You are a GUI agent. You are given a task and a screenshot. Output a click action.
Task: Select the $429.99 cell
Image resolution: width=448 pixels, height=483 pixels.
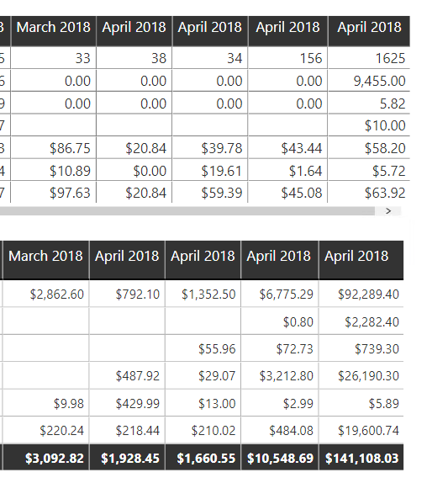(x=127, y=403)
